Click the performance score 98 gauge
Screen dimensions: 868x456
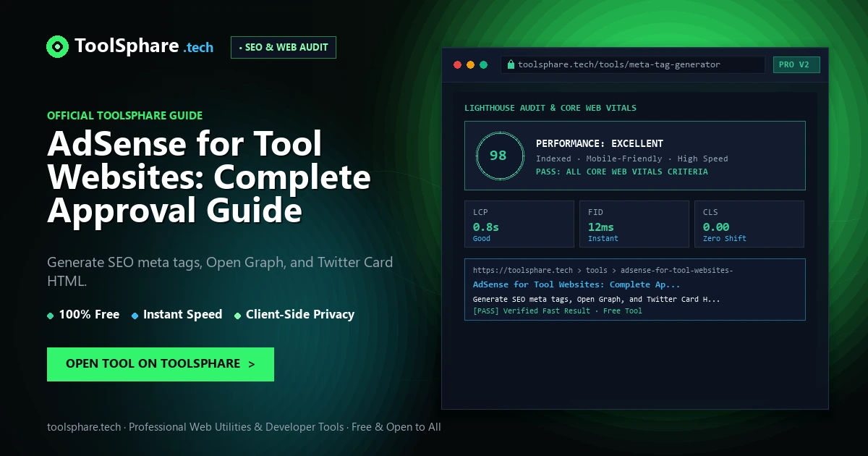(x=498, y=156)
